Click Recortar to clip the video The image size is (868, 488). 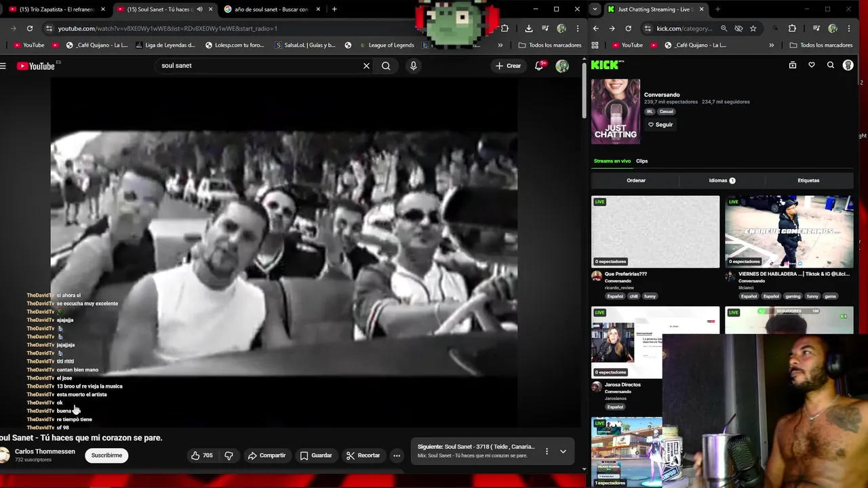pos(363,455)
